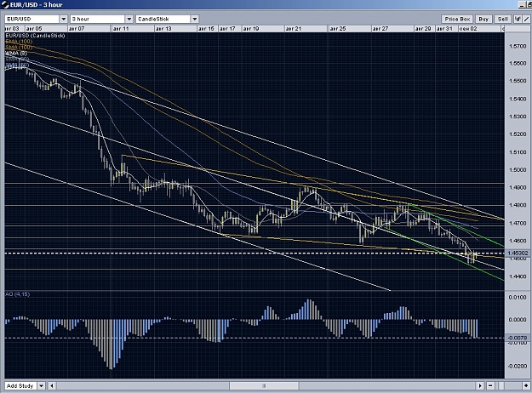Click the horizontal scrollbar thumb
This screenshot has height=393, width=532.
[264, 386]
